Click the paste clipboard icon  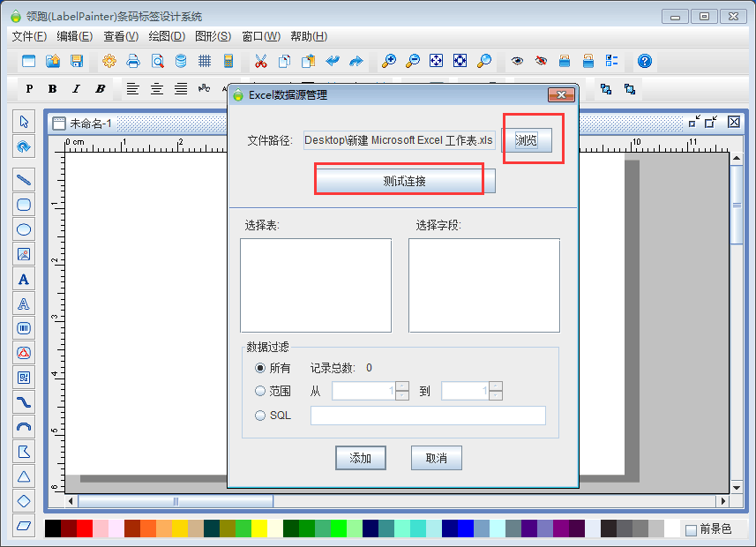(x=308, y=61)
